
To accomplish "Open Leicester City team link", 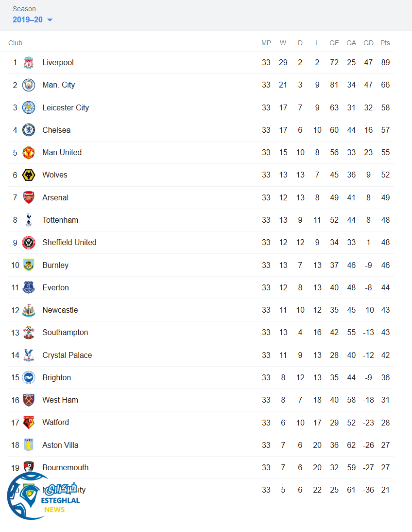I will [x=66, y=108].
